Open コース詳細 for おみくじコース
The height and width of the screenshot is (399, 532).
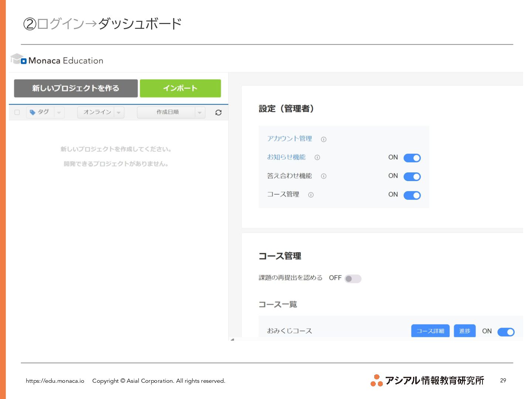(x=430, y=331)
